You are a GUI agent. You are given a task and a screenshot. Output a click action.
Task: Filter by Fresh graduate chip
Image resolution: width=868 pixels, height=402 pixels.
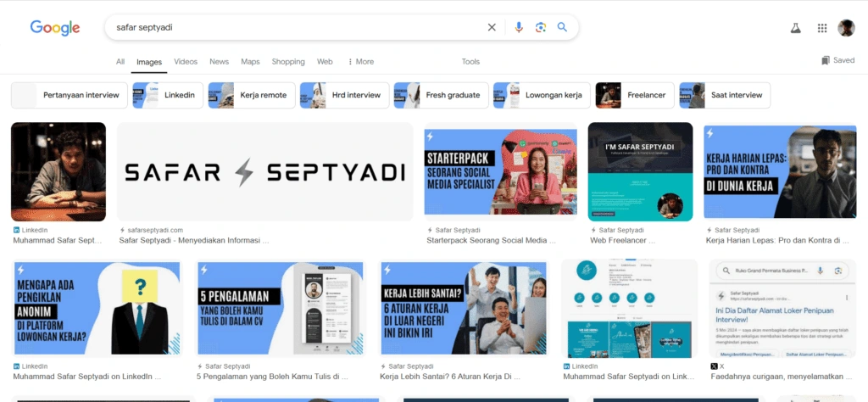441,95
